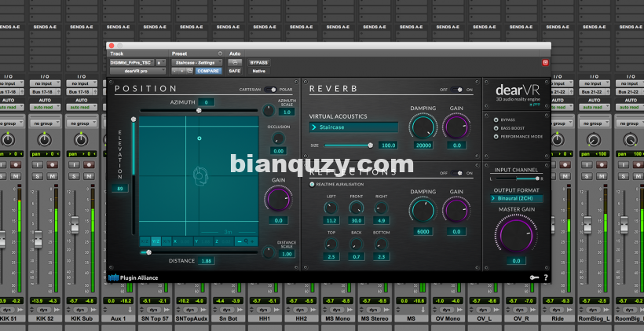Switch position view to X/Z
Image resolution: width=644 pixels, height=331 pixels.
tap(145, 241)
